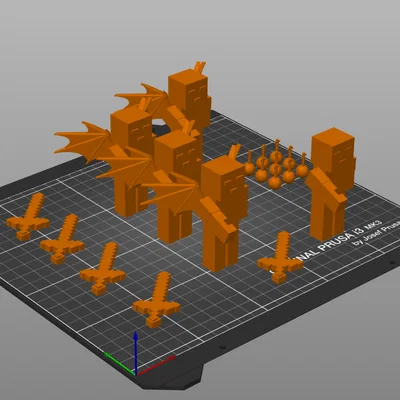Screen dimensions: 400x400
Task: Select the rearmost winged figure's head
Action: [x=189, y=88]
